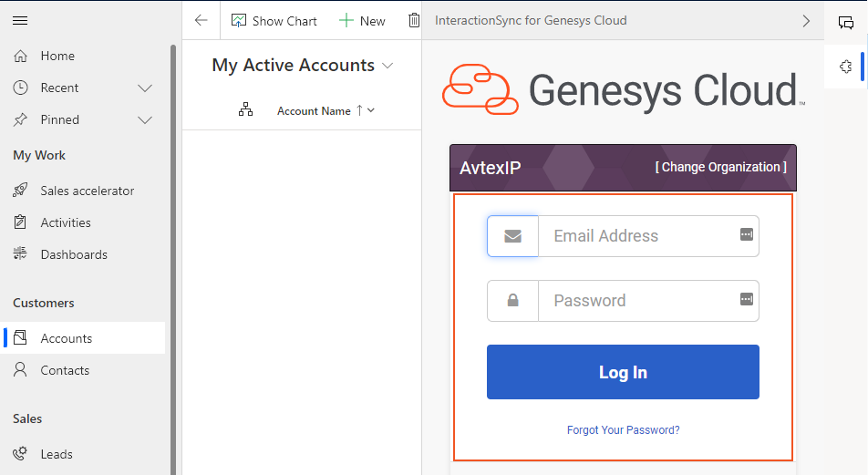Image resolution: width=868 pixels, height=475 pixels.
Task: Click the Sales accelerator rocket icon
Action: click(x=20, y=191)
